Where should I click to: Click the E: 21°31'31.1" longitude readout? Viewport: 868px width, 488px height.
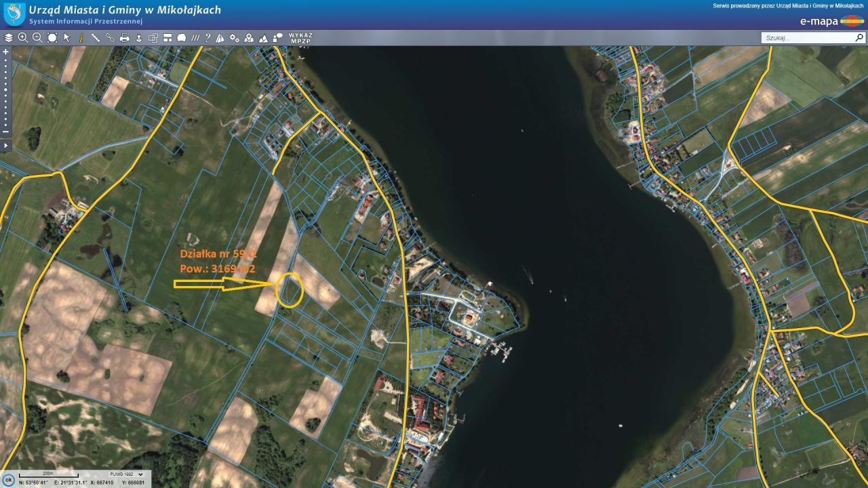click(71, 483)
